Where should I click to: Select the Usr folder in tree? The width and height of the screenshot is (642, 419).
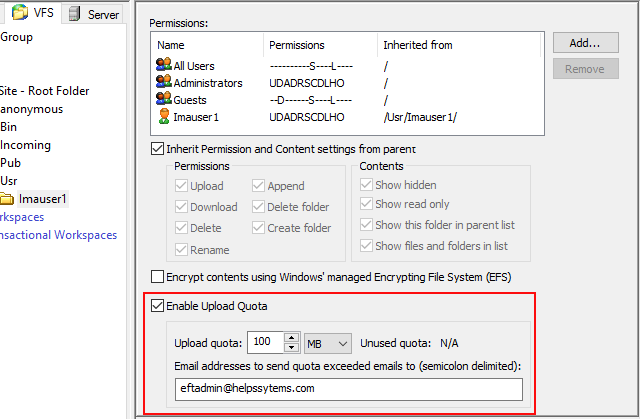pos(10,181)
